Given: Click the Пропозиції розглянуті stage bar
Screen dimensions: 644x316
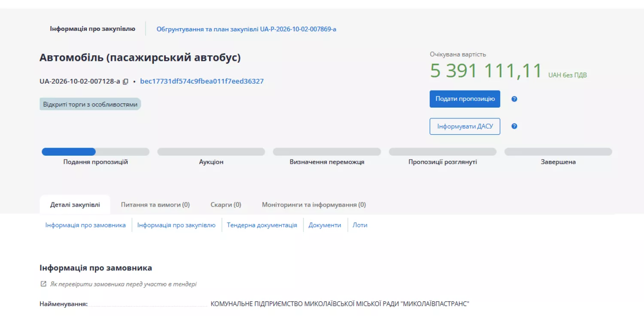Looking at the screenshot, I should [443, 152].
